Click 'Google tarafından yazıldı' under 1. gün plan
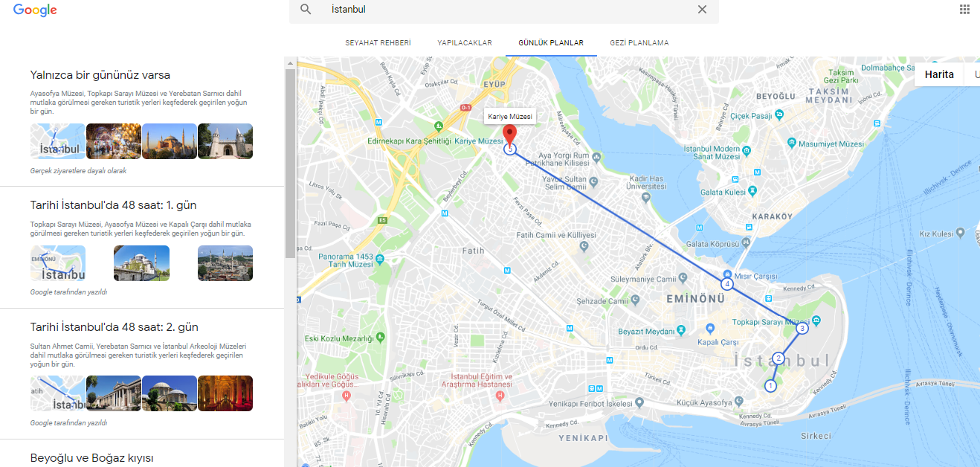 pyautogui.click(x=68, y=292)
